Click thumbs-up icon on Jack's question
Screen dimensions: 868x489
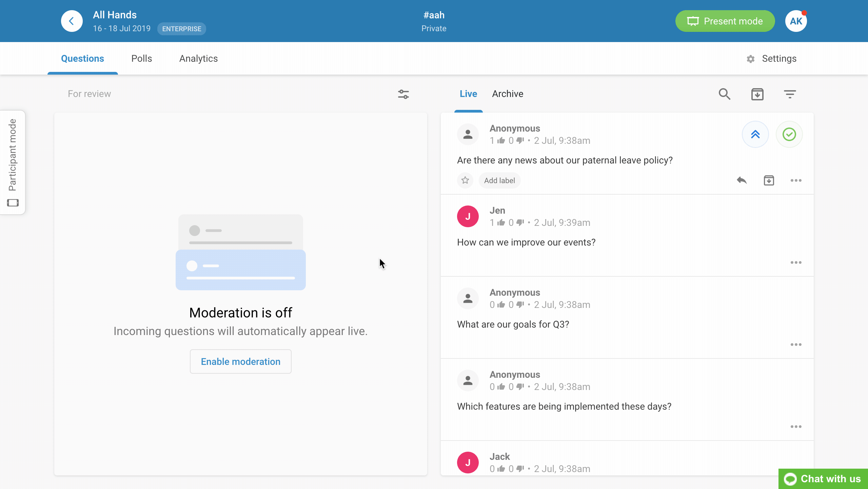tap(501, 469)
